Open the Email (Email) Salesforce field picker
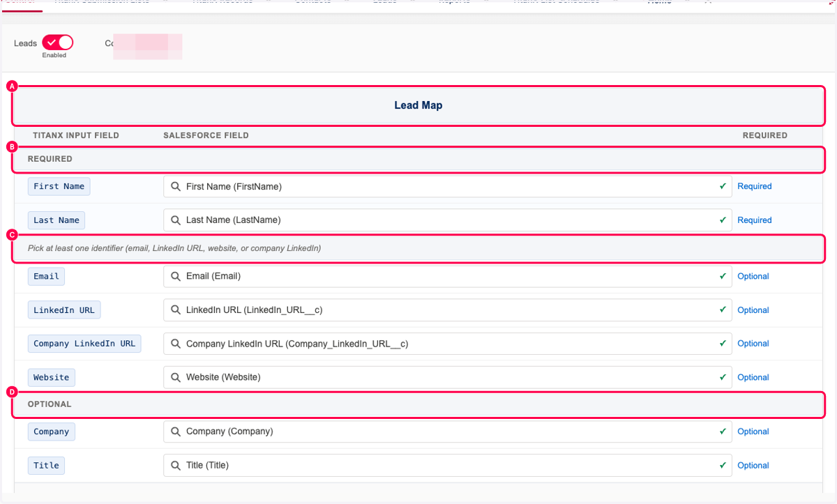837x504 pixels. [448, 277]
